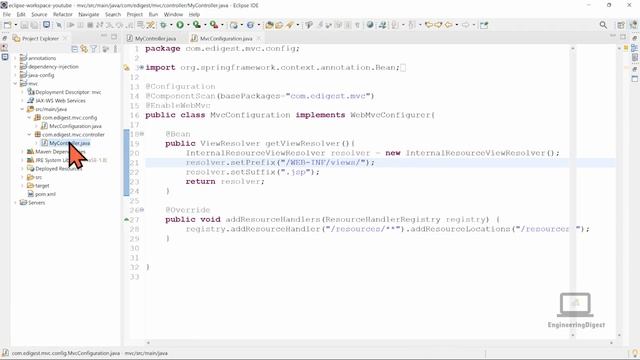640x360 pixels.
Task: Click the Java EE perspective icon at far right
Action: (633, 25)
